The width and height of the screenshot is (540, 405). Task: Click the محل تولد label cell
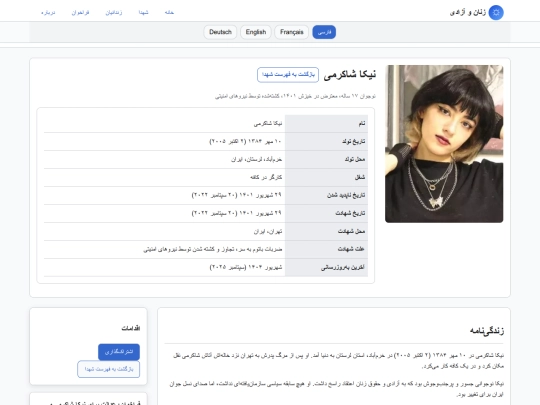click(x=326, y=159)
